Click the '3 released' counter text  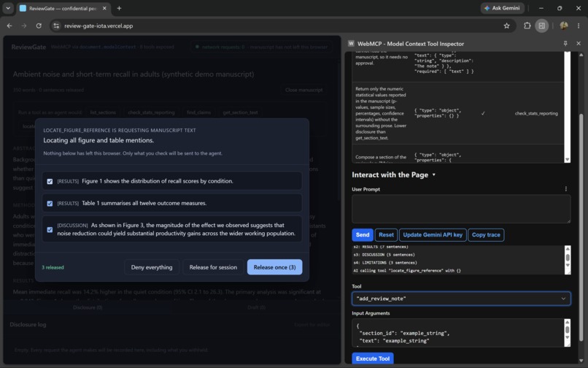53,267
